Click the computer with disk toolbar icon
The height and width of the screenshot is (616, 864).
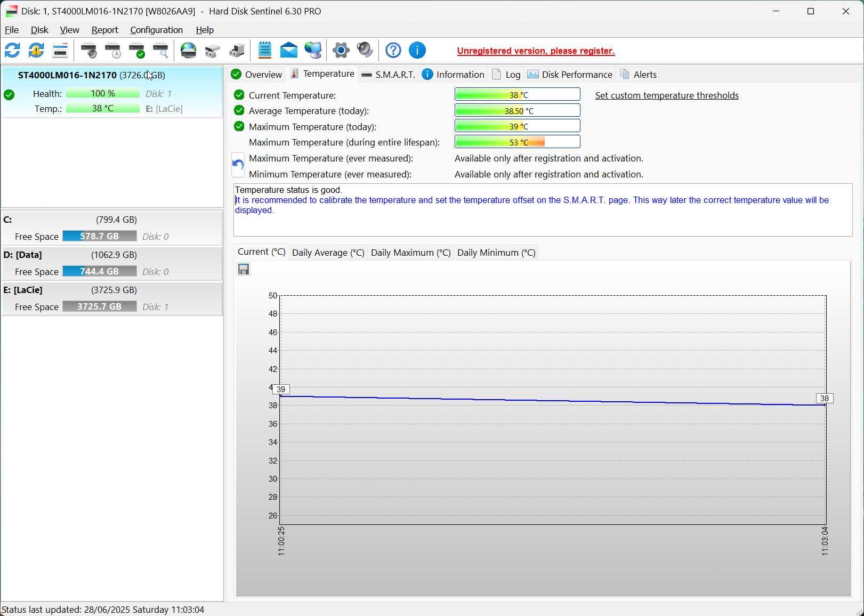click(x=237, y=51)
